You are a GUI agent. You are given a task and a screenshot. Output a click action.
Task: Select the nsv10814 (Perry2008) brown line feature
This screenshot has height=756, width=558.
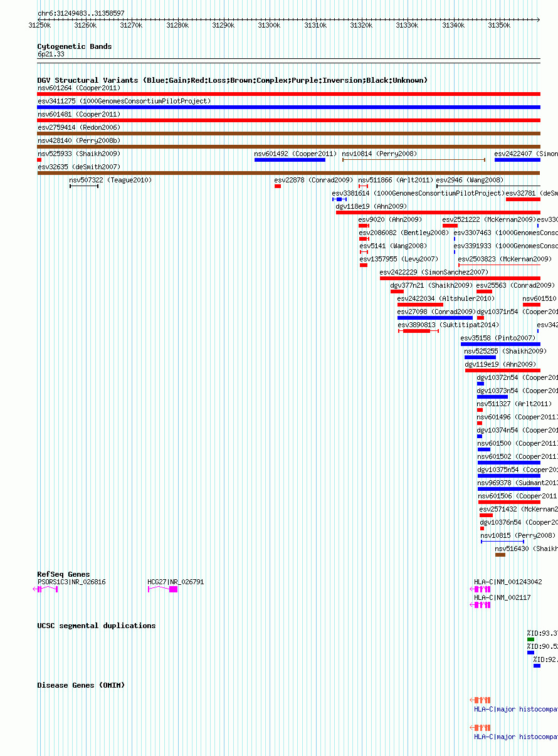click(414, 160)
